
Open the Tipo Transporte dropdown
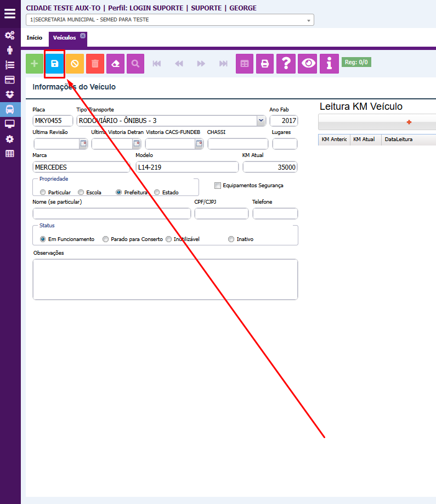(260, 121)
